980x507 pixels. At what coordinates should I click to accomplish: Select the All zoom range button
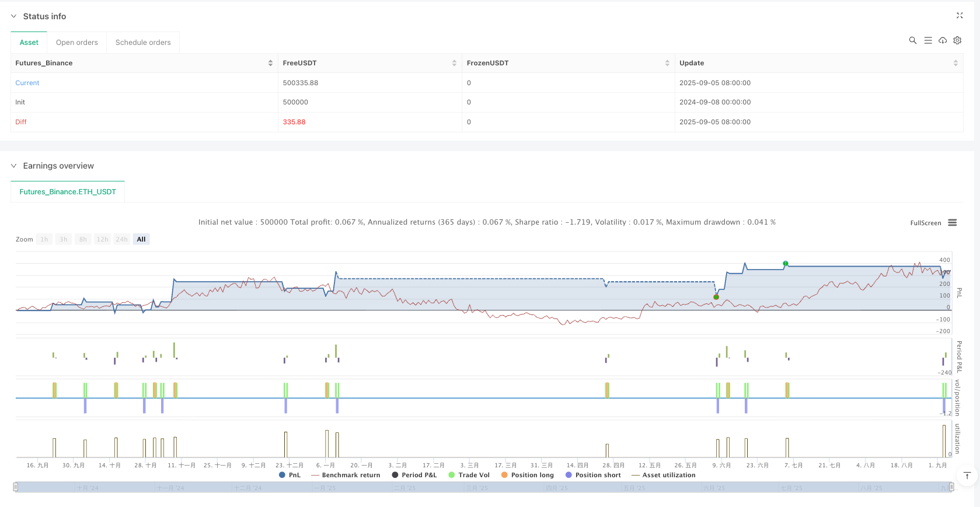[141, 239]
